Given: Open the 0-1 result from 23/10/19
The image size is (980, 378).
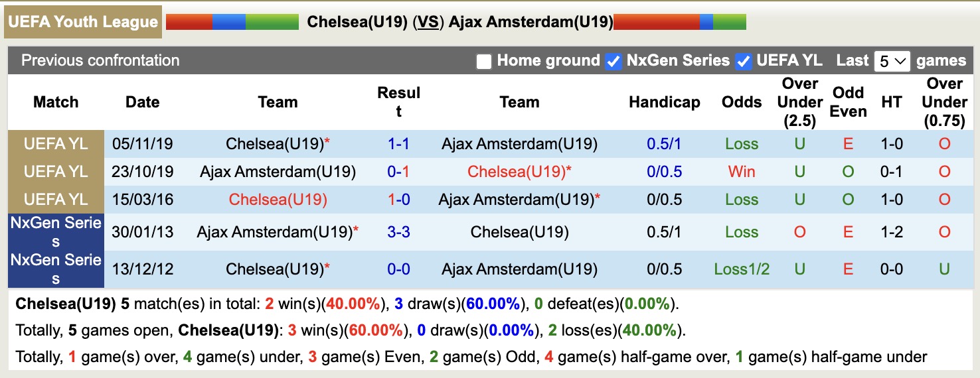Looking at the screenshot, I should [398, 172].
